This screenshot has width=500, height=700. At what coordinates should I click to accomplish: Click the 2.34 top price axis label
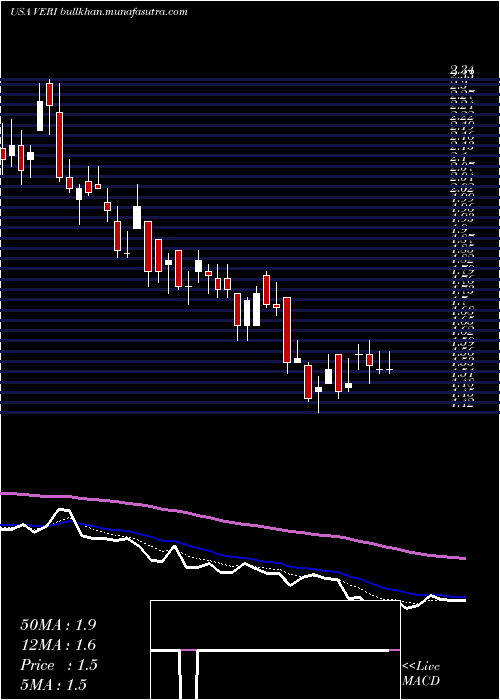point(464,70)
